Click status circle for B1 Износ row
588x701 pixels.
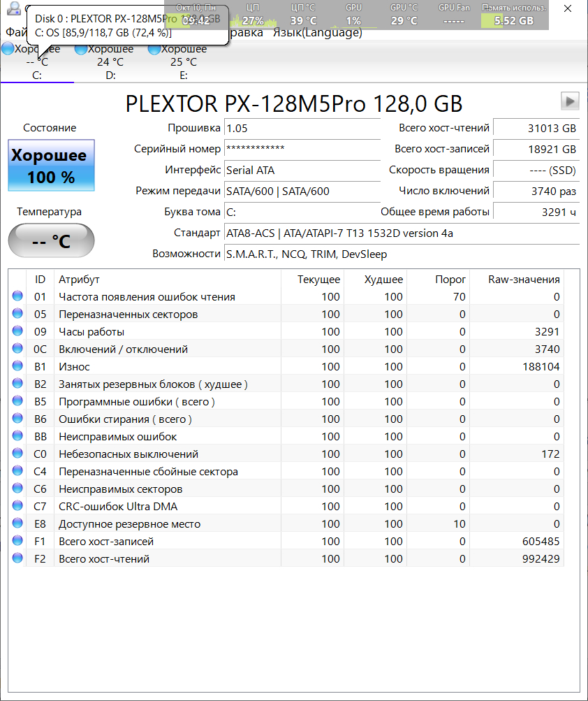pos(17,366)
